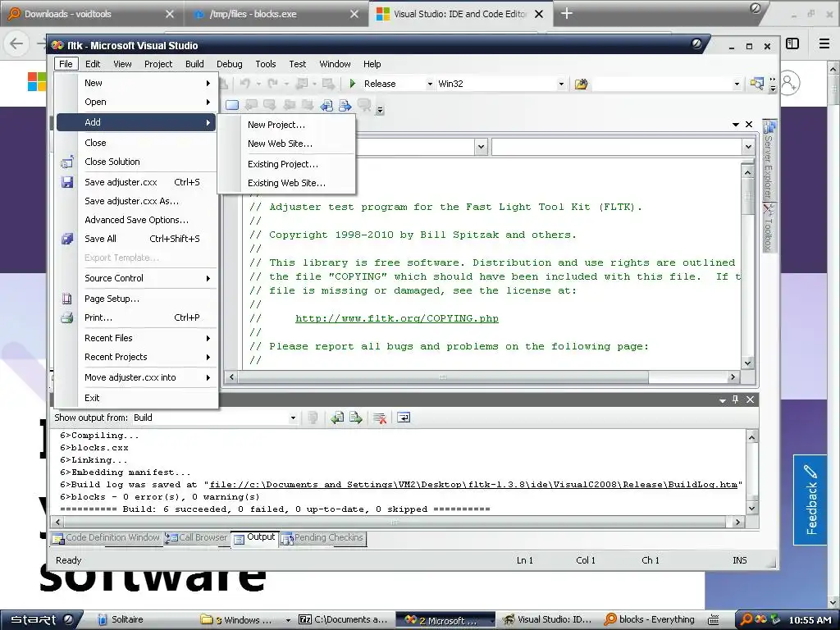The width and height of the screenshot is (840, 630).
Task: Click the Find text input field in toolbar
Action: point(662,84)
